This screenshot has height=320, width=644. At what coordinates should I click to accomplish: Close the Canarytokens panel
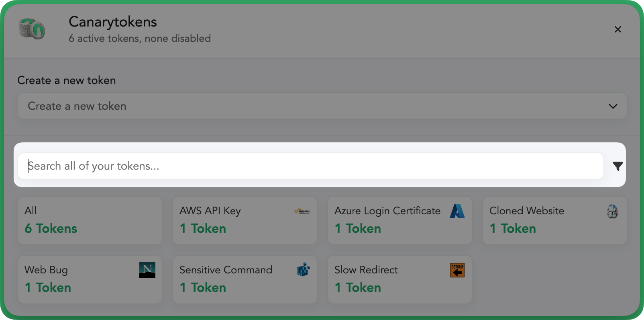(x=618, y=29)
